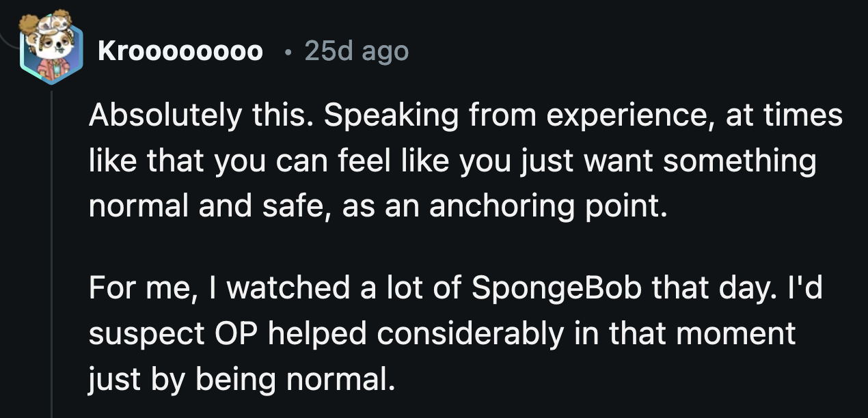868x418 pixels.
Task: Click the line starting 'normal and safe'
Action: [x=377, y=206]
